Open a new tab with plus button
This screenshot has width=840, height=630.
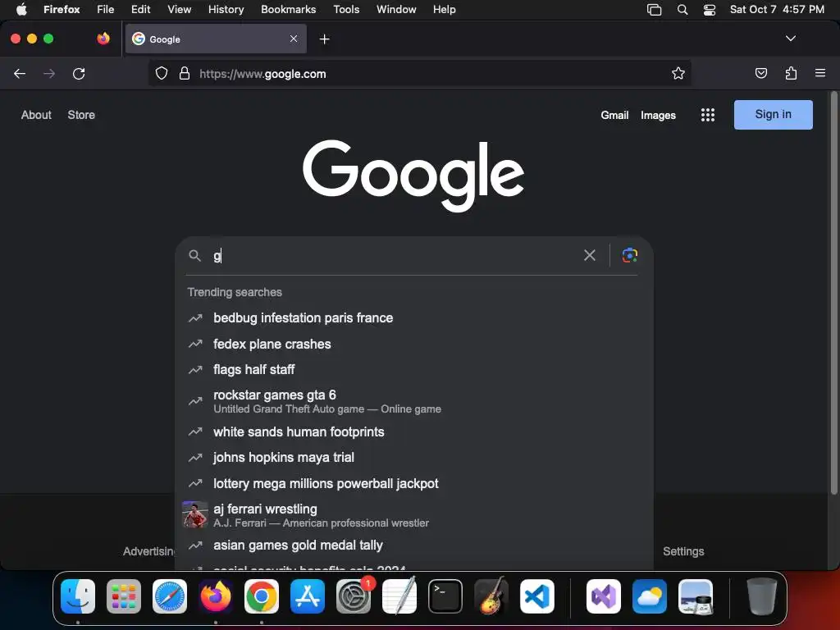click(324, 39)
